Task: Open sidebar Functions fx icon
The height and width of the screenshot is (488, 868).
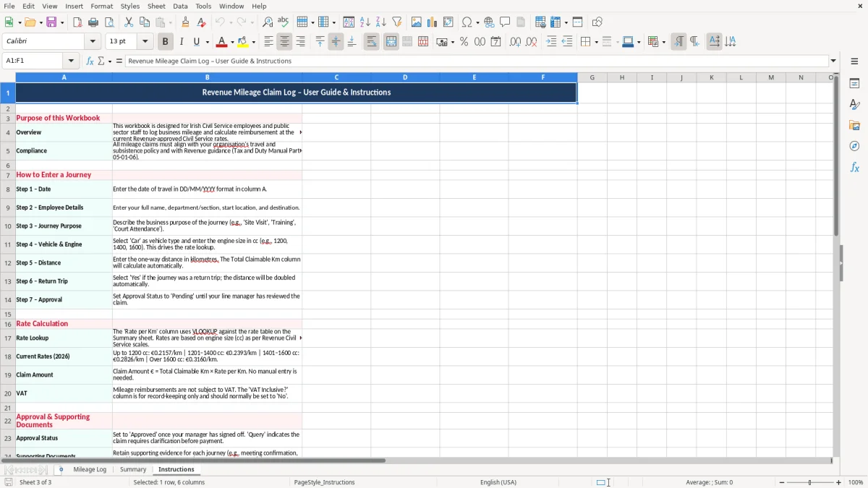Action: coord(854,167)
